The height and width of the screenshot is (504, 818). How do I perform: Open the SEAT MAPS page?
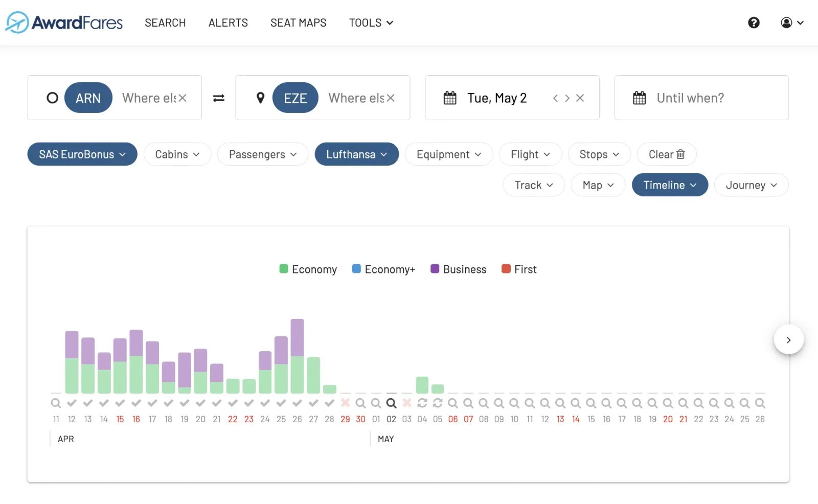pyautogui.click(x=299, y=22)
